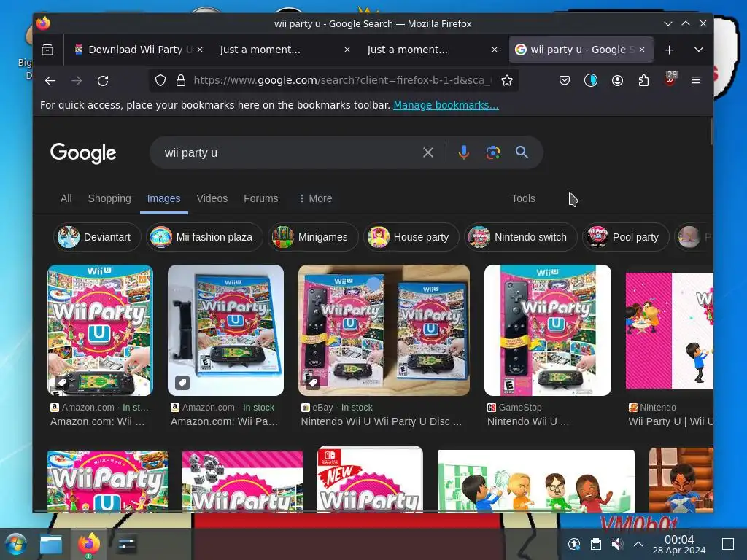Filter images by the Mii fashion plaza chip
The image size is (747, 560).
[x=204, y=237]
